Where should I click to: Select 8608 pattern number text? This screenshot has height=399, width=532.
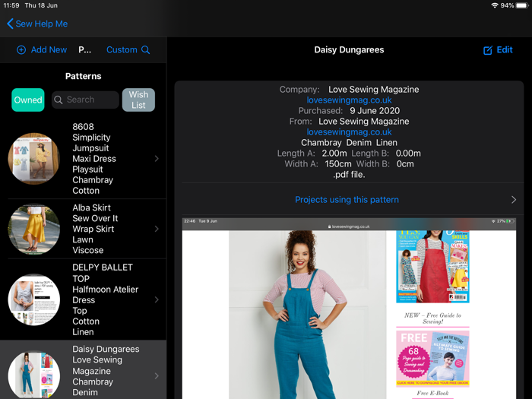click(x=83, y=127)
